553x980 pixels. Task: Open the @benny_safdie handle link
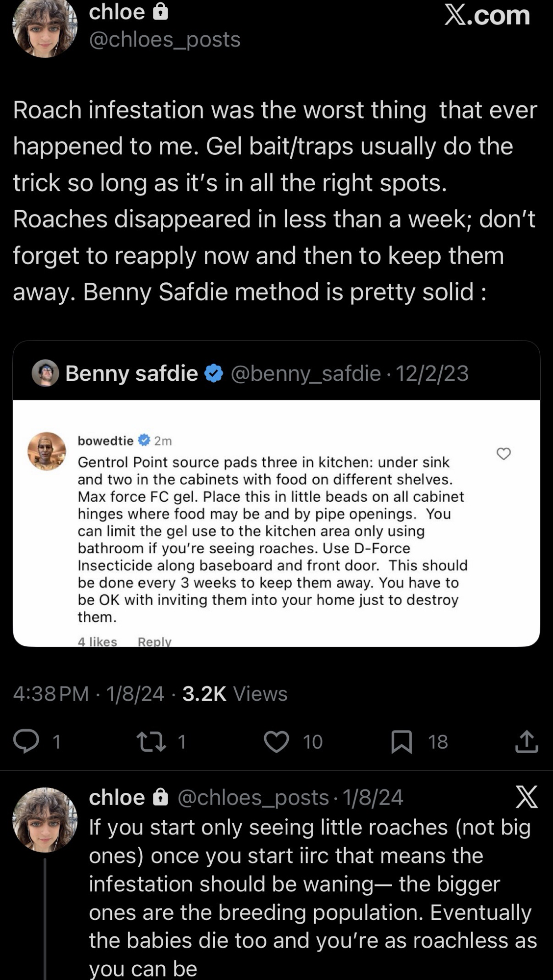[x=305, y=373]
